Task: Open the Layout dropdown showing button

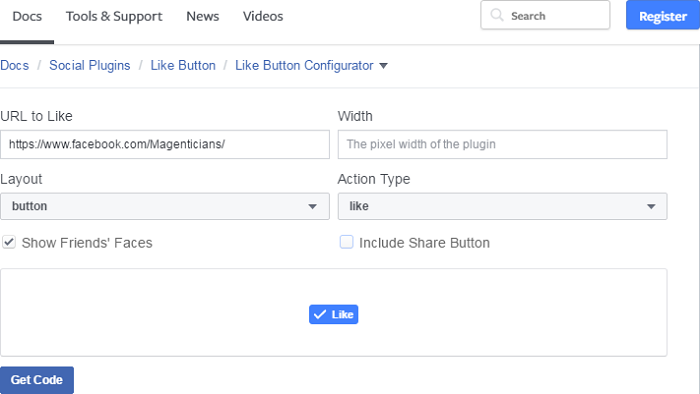Action: (x=165, y=206)
